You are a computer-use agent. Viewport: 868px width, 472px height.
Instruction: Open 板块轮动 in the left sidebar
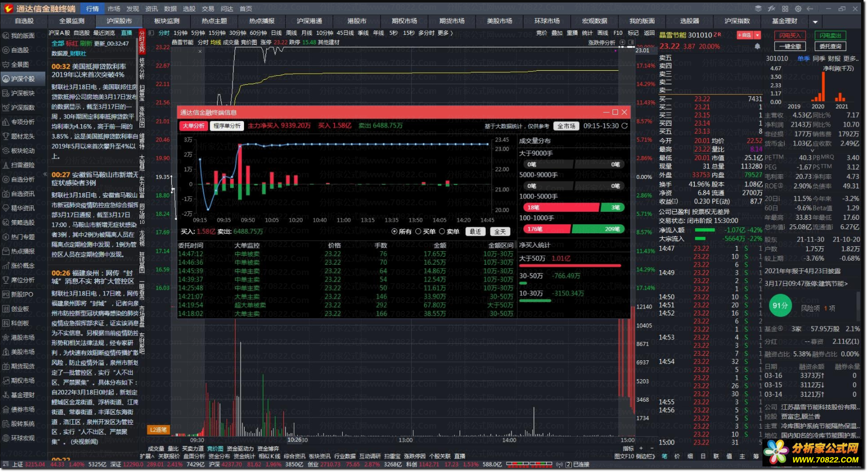(22, 151)
